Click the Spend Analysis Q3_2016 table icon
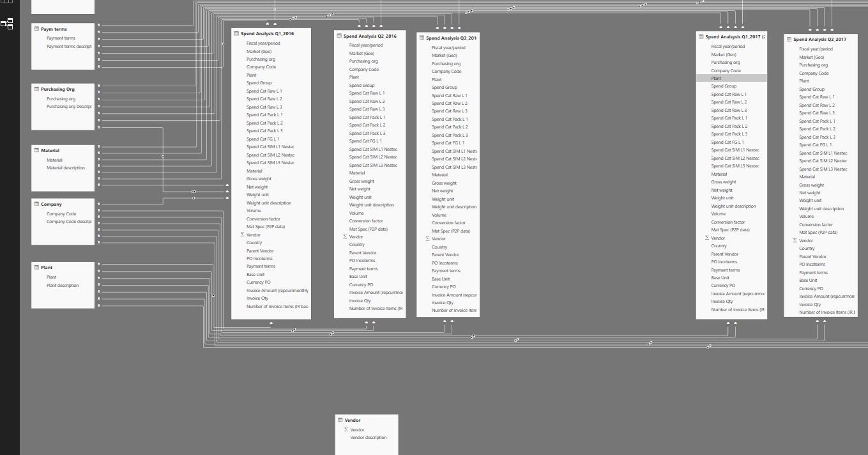 pos(422,38)
